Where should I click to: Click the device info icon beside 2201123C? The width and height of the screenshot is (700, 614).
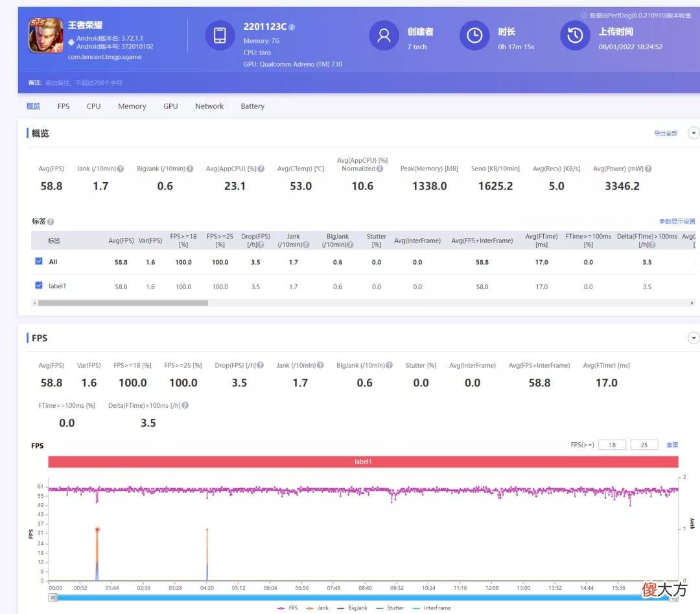tap(292, 27)
